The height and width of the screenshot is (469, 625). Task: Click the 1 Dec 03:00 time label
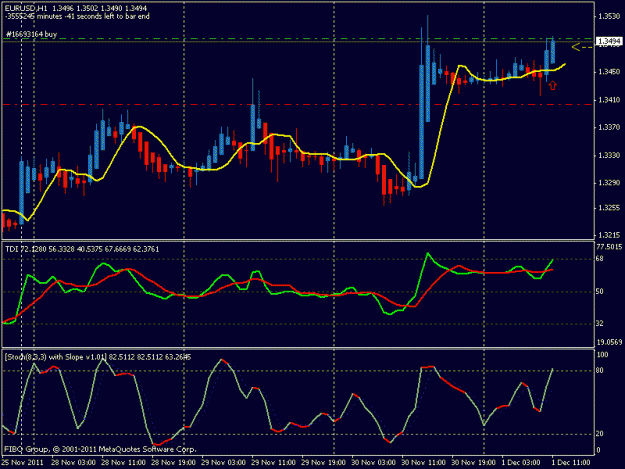pyautogui.click(x=521, y=463)
